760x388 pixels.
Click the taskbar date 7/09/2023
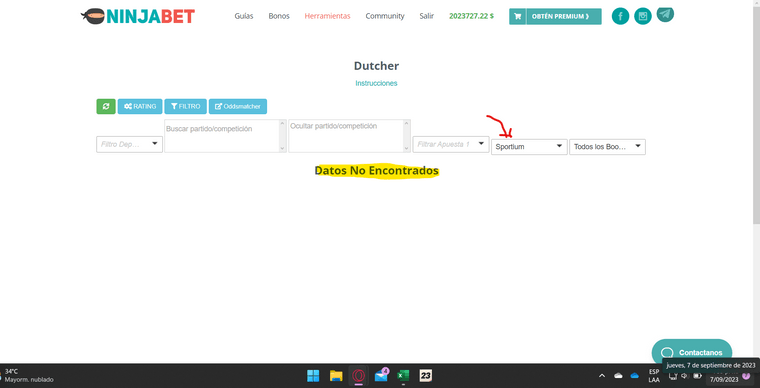(723, 380)
